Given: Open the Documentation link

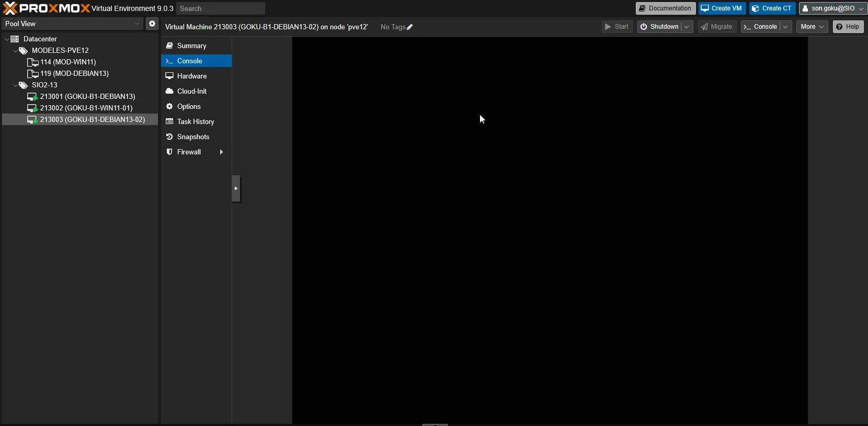Looking at the screenshot, I should click(x=665, y=8).
